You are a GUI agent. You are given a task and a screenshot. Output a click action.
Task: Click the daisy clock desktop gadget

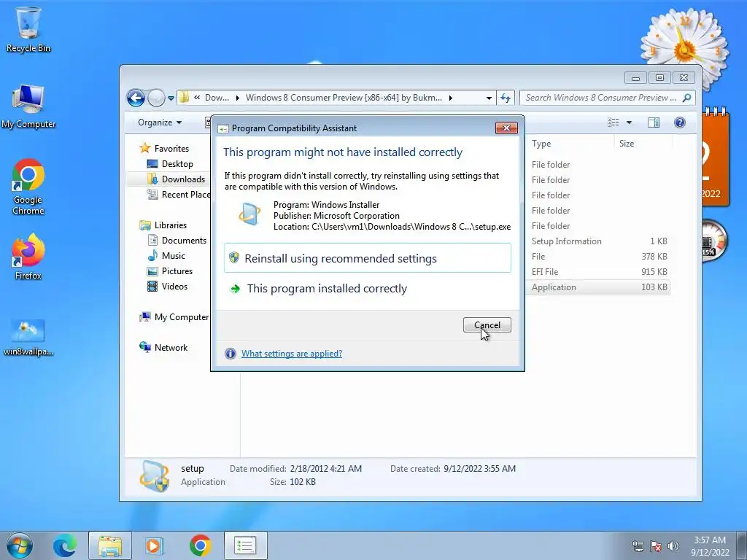[x=684, y=47]
